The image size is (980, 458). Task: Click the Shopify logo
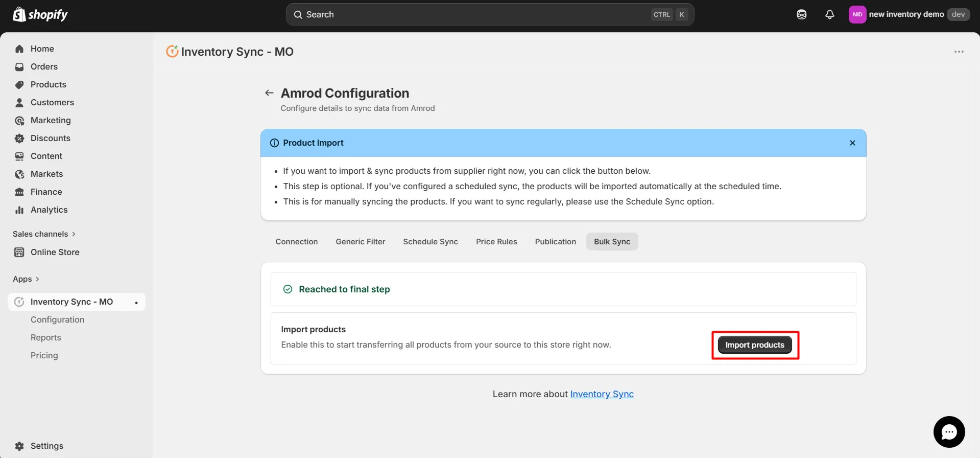point(40,14)
